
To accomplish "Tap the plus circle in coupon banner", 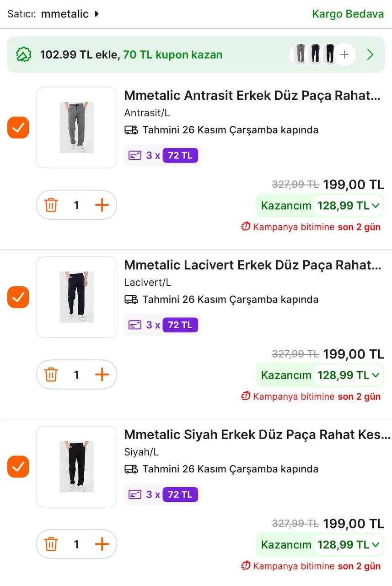I will pos(344,55).
